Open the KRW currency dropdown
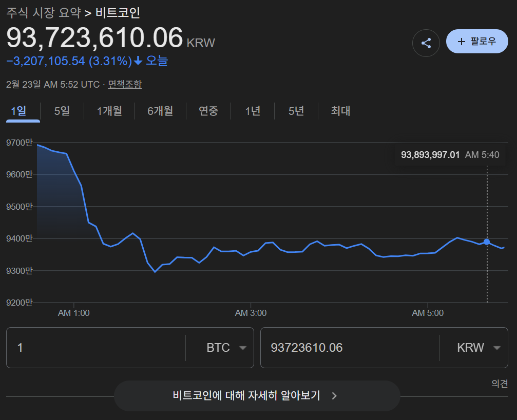 [478, 348]
